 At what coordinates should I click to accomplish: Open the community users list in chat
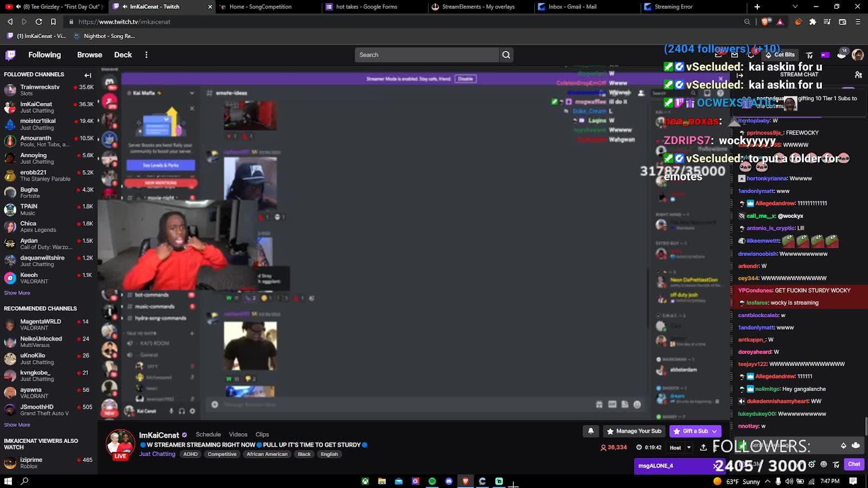click(858, 74)
